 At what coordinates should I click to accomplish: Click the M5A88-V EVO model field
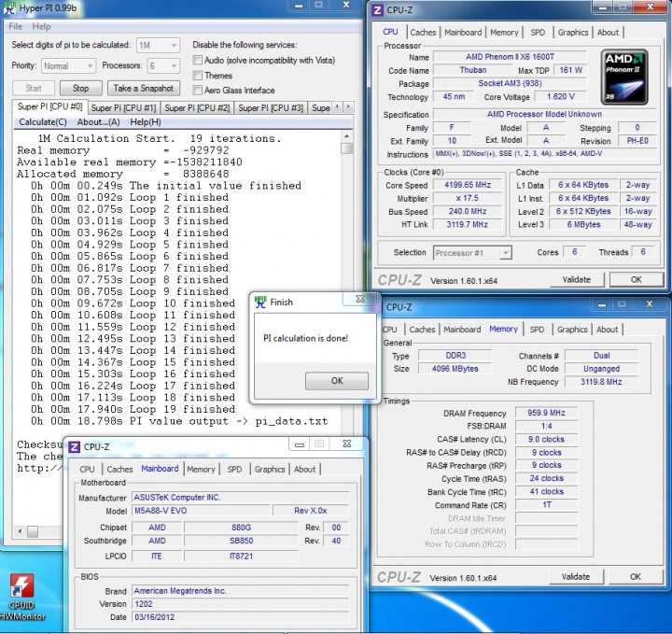pos(202,511)
